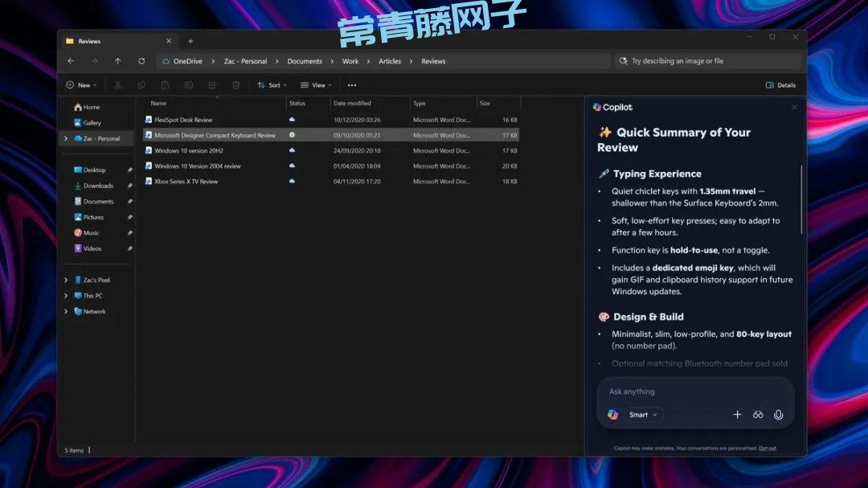Open the Smart mode dropdown in Copilot

(x=643, y=415)
